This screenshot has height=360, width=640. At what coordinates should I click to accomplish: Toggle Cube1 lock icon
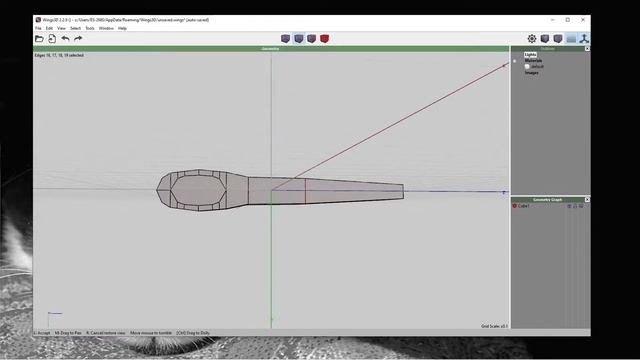click(575, 206)
